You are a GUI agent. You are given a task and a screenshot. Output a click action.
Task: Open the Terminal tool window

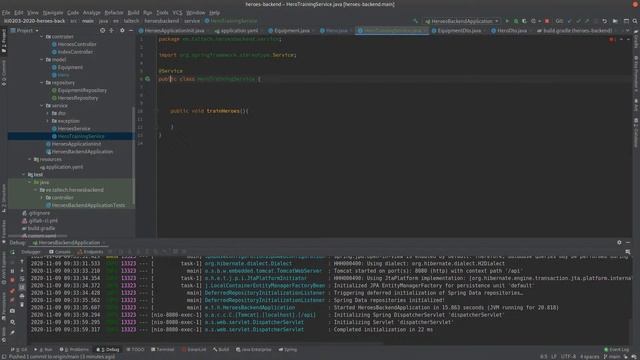point(162,349)
